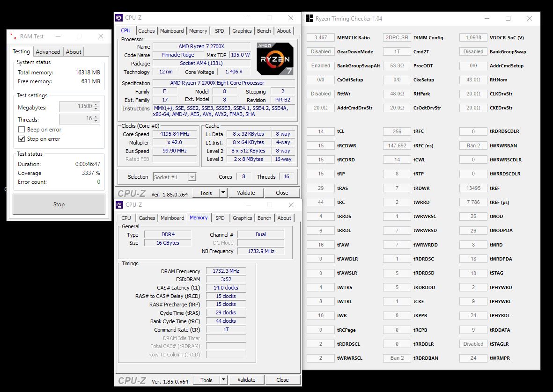
Task: Minimize the lower CPU-Z Memory window
Action: pos(249,204)
